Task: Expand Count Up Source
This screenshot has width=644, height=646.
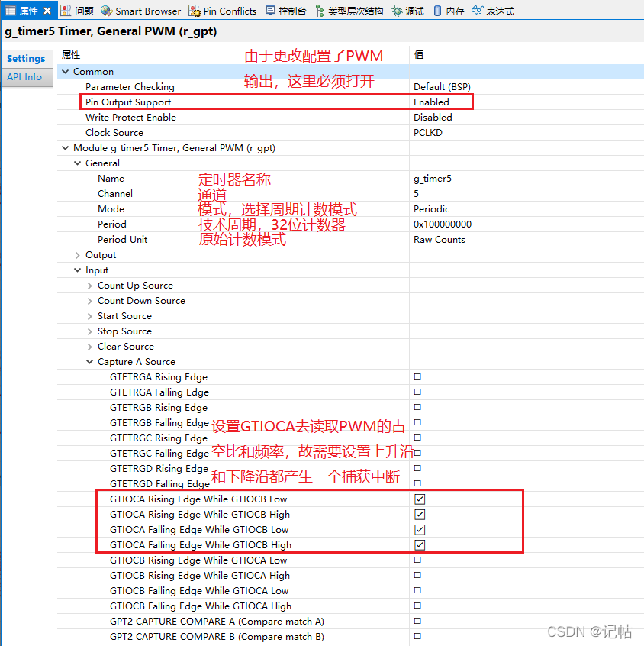Action: [90, 286]
